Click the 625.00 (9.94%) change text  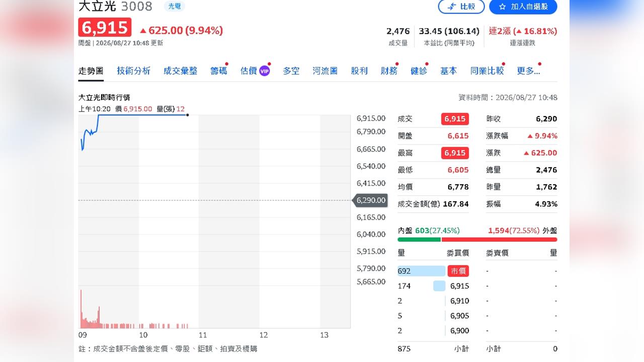(x=181, y=31)
